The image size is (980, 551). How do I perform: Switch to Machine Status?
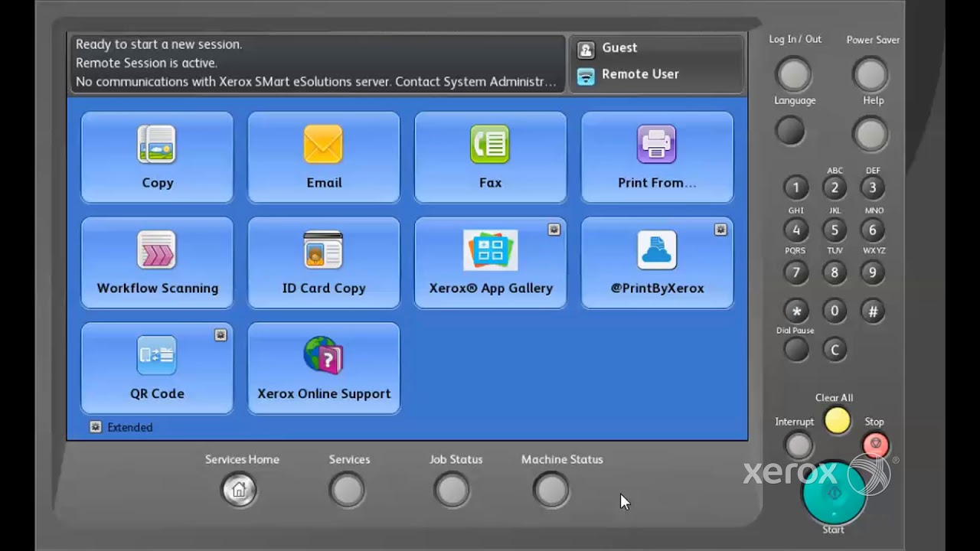[550, 489]
